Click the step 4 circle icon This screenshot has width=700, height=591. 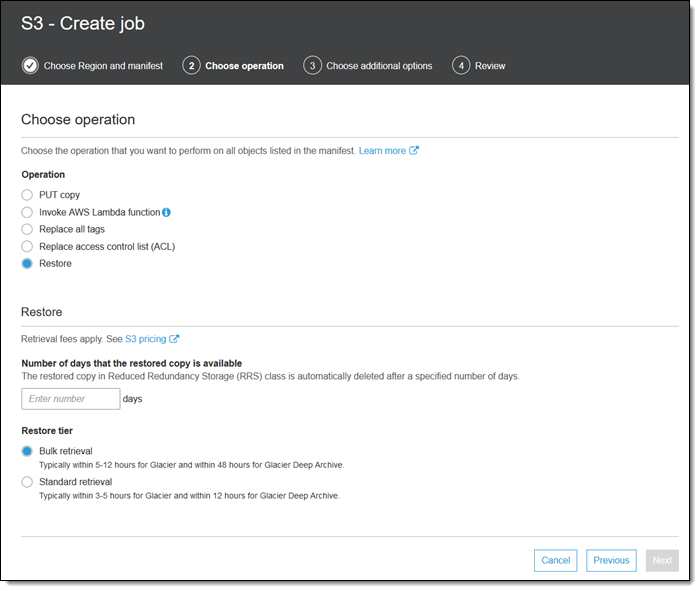pyautogui.click(x=461, y=66)
